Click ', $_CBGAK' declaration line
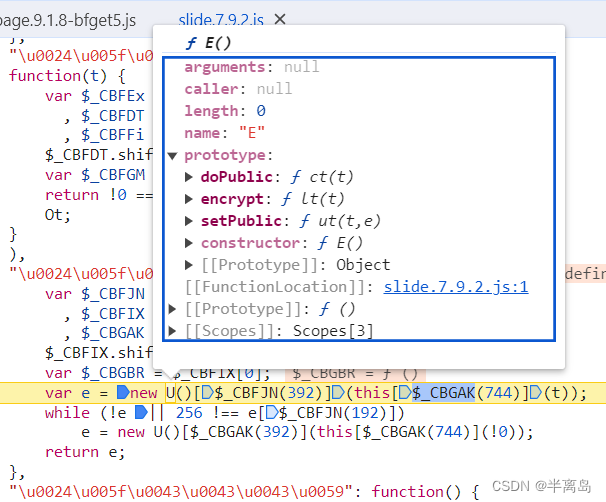This screenshot has width=606, height=502. 104,334
